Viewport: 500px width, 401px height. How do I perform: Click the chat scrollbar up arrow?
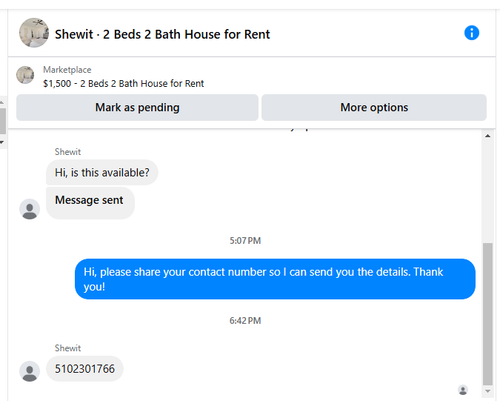(x=488, y=136)
